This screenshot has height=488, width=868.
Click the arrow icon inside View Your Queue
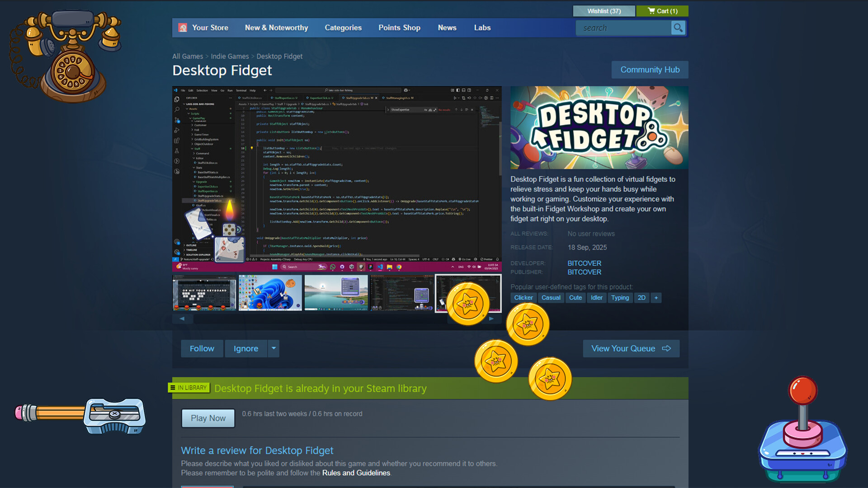(666, 348)
